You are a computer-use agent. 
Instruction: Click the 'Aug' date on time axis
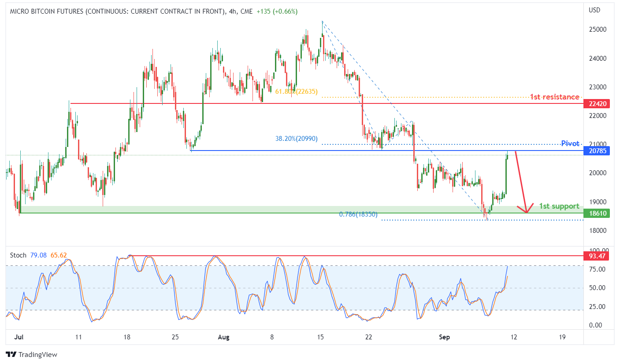pyautogui.click(x=224, y=337)
